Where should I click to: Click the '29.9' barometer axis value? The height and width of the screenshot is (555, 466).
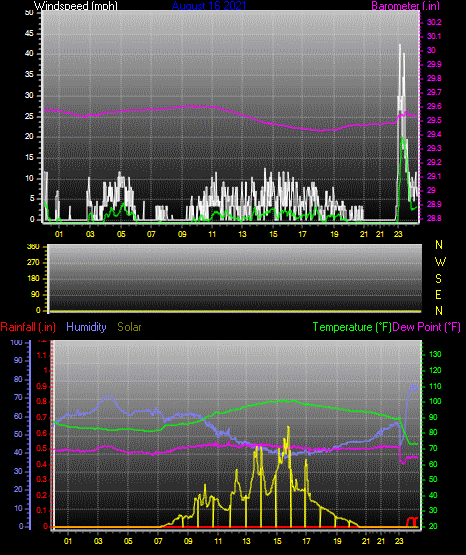pyautogui.click(x=434, y=64)
